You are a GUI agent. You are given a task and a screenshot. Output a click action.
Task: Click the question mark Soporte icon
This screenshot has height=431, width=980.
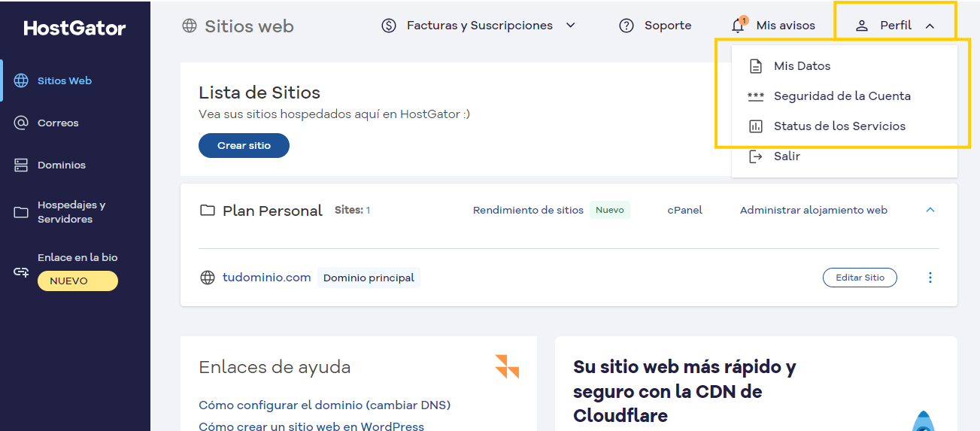(x=627, y=26)
